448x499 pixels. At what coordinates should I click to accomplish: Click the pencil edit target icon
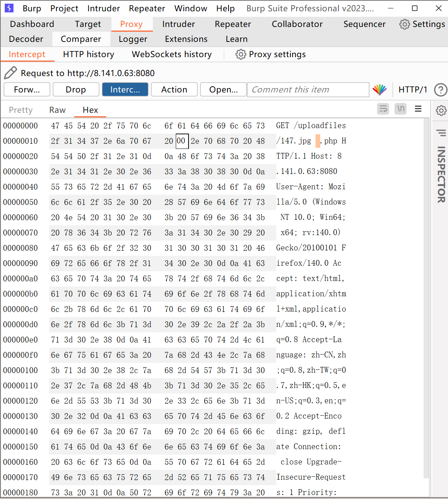point(10,73)
